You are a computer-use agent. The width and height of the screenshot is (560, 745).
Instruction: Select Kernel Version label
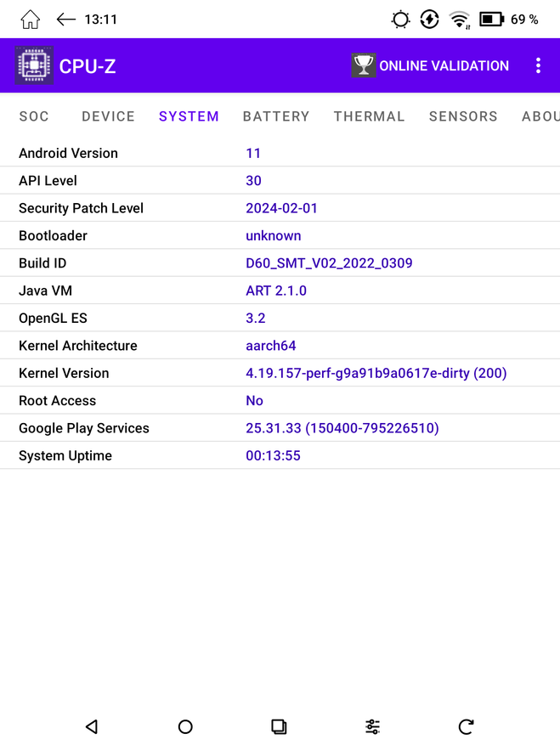[x=65, y=373]
